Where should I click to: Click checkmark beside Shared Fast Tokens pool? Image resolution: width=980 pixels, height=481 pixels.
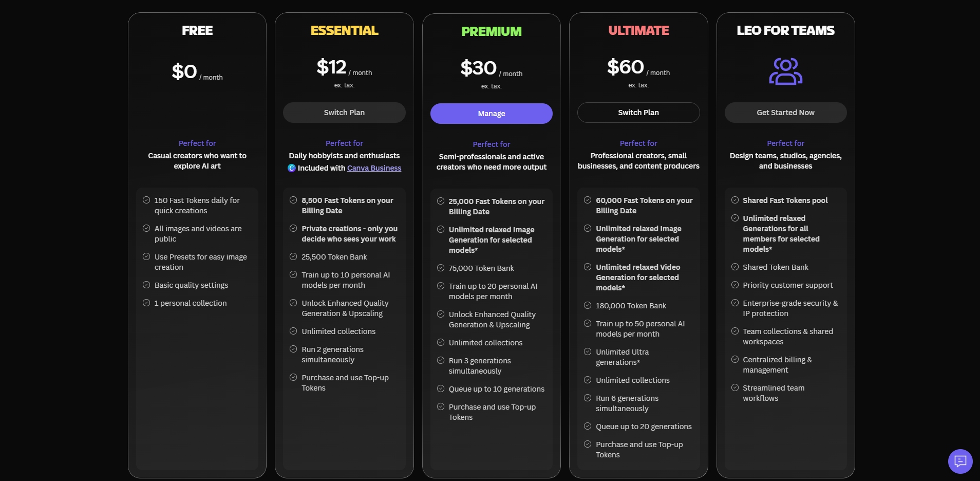[735, 200]
